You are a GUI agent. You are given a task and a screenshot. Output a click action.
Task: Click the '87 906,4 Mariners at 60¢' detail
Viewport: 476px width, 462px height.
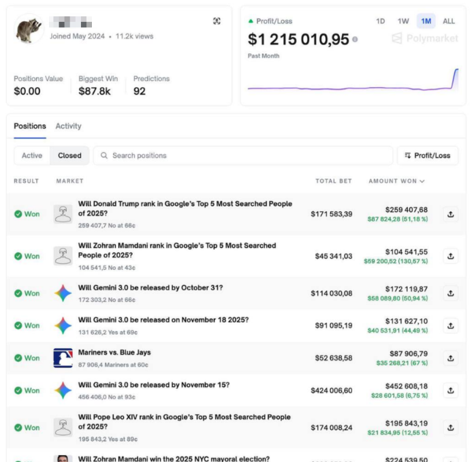click(x=113, y=365)
